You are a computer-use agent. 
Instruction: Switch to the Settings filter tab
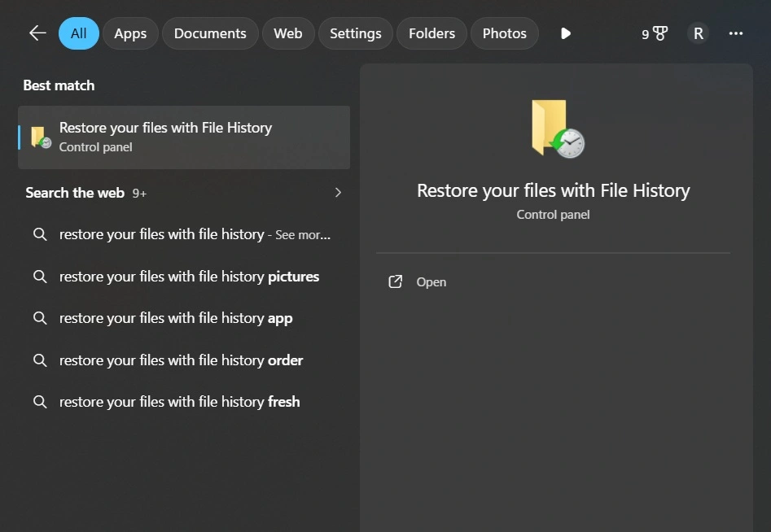[356, 33]
